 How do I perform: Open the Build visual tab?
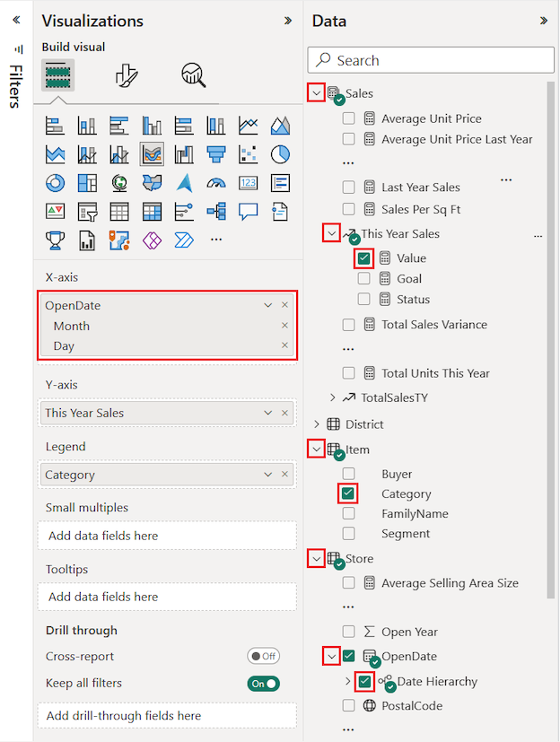(57, 74)
